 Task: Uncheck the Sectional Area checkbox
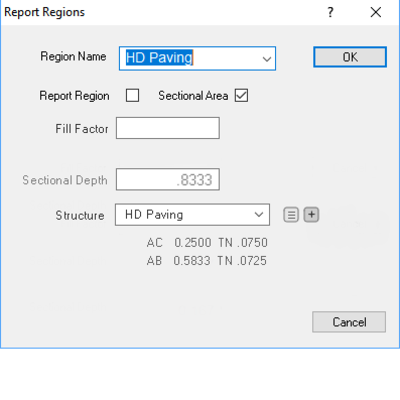click(x=241, y=95)
